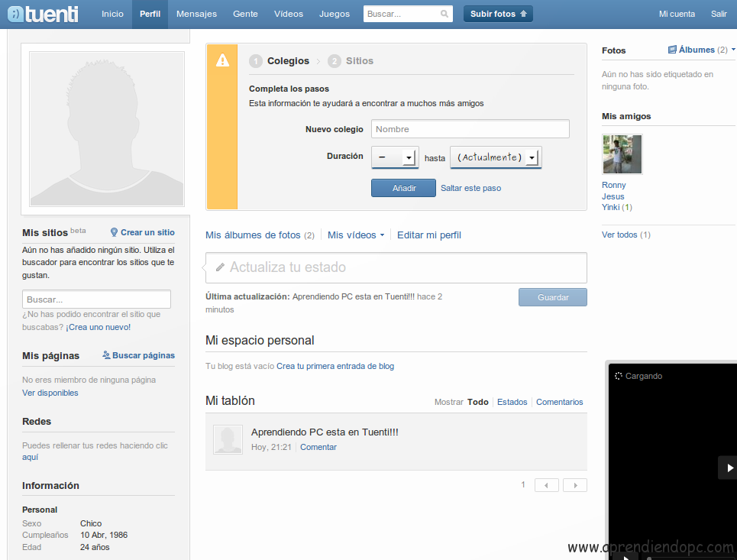Image resolution: width=737 pixels, height=560 pixels.
Task: Click the search magnifier icon in top bar
Action: tap(444, 14)
